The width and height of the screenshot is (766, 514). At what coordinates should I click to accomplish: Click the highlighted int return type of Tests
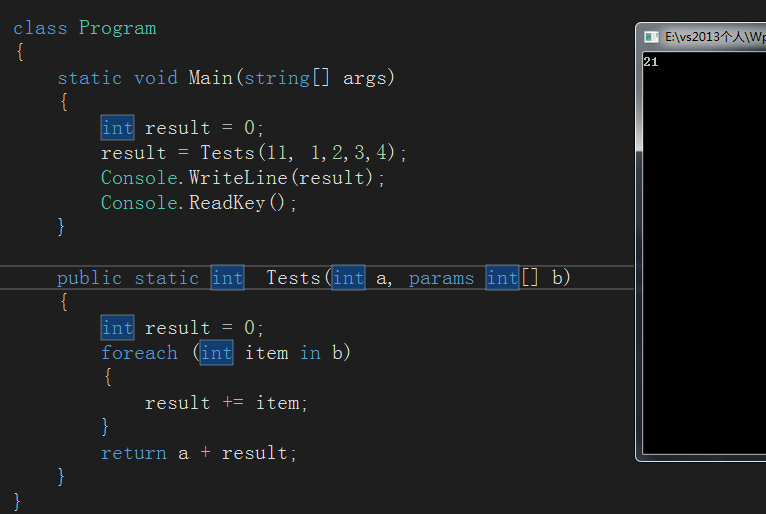pos(227,278)
